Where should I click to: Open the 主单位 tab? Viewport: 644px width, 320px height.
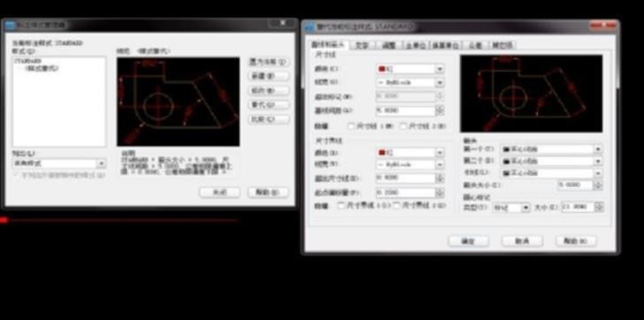click(416, 45)
